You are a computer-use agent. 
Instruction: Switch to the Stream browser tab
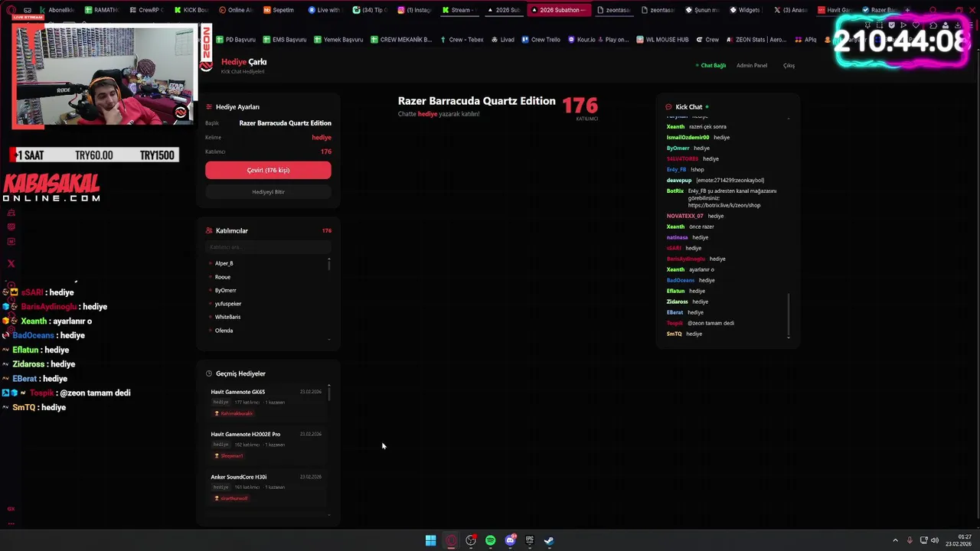coord(459,10)
